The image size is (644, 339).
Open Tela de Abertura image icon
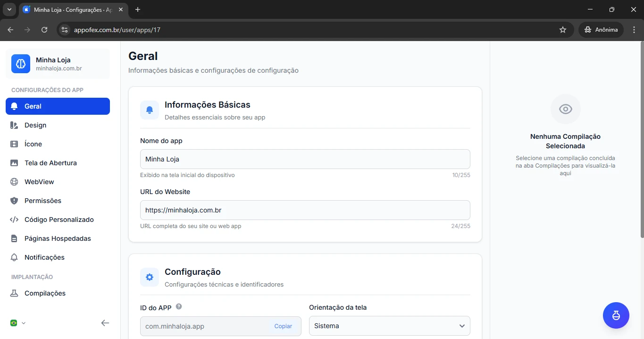[x=14, y=163]
